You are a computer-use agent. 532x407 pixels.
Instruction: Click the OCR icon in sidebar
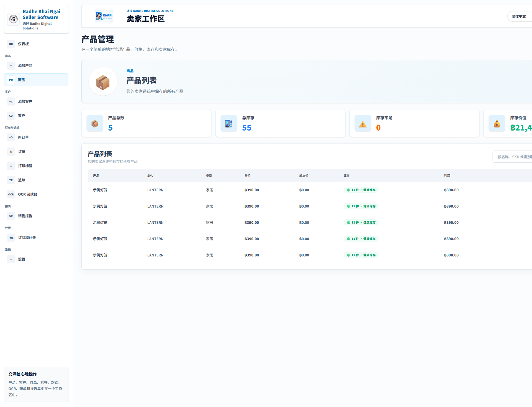[11, 194]
